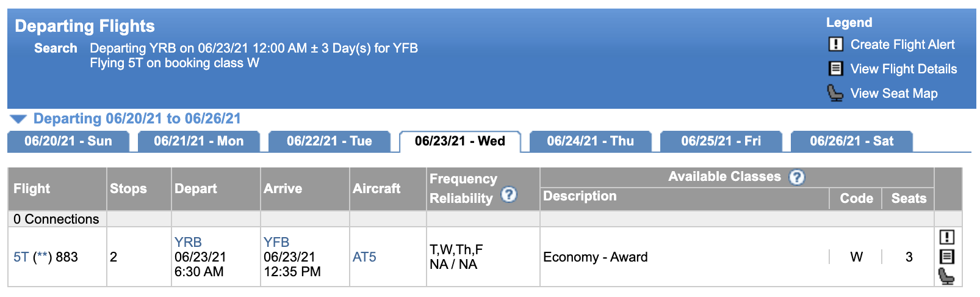
Task: Switch to the 06/26/21 - Sat tab
Action: (852, 141)
